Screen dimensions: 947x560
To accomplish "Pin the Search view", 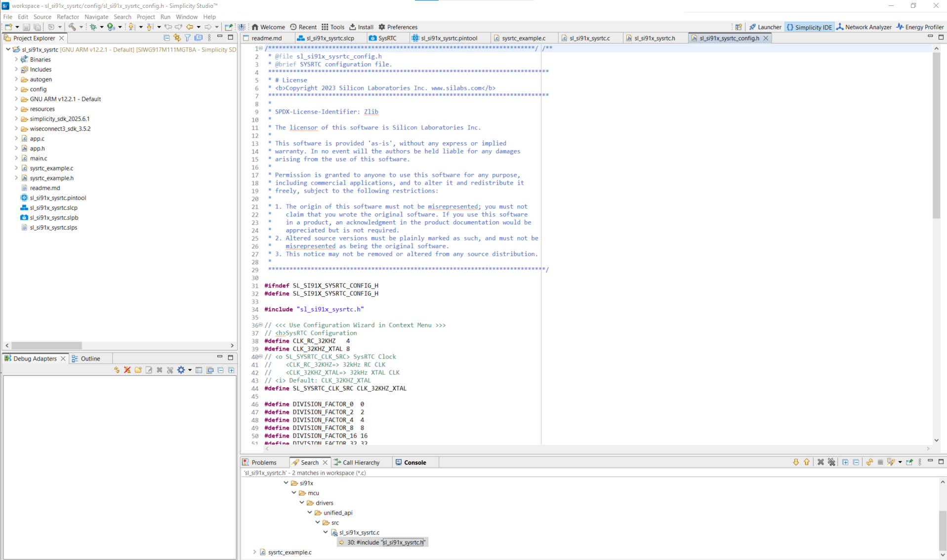I will [x=909, y=462].
